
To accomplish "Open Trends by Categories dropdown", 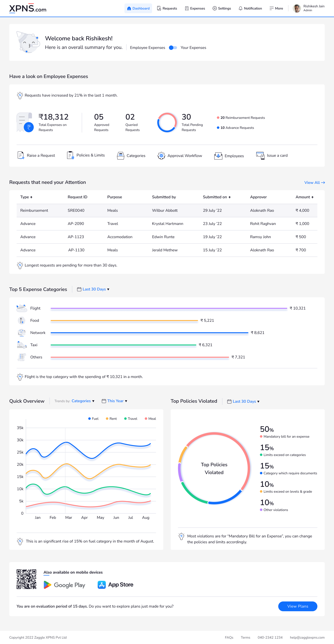I will point(83,401).
